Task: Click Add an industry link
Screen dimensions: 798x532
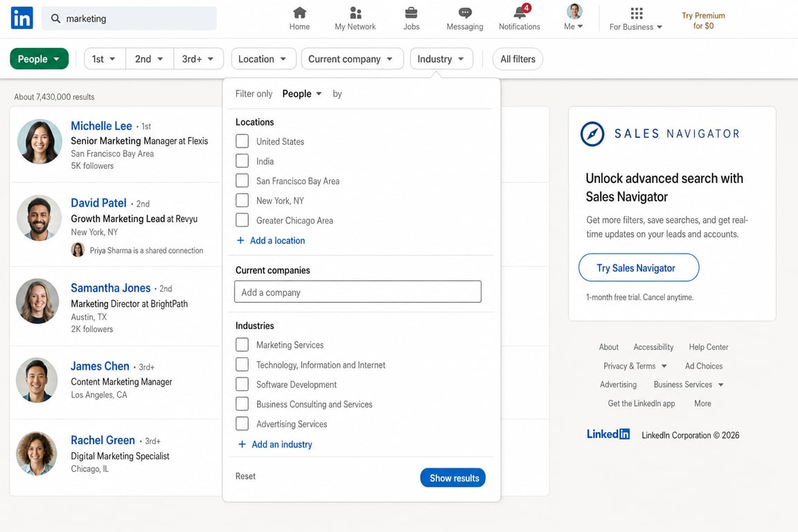Action: (282, 445)
